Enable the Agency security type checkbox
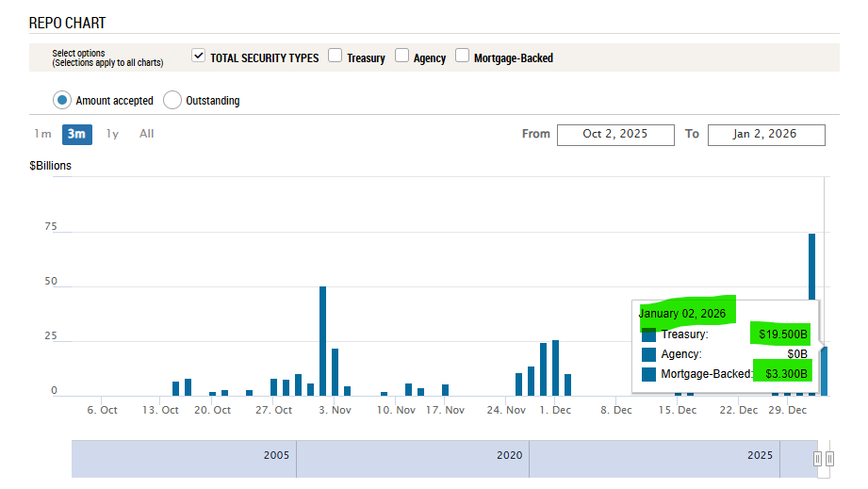 click(402, 57)
